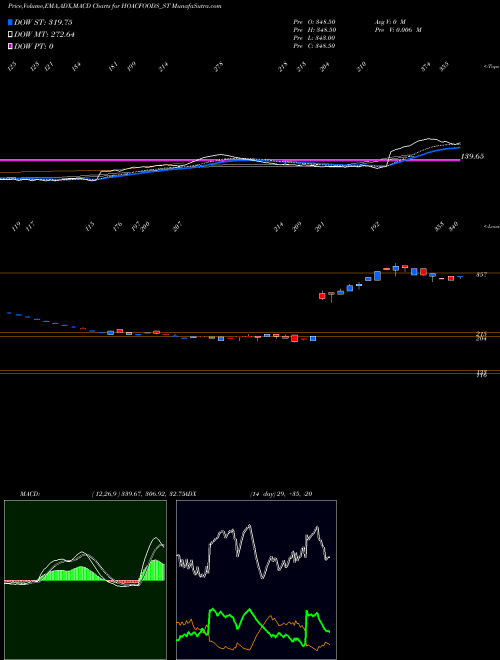Click the 278 tops label above the EMA chart

[218, 67]
